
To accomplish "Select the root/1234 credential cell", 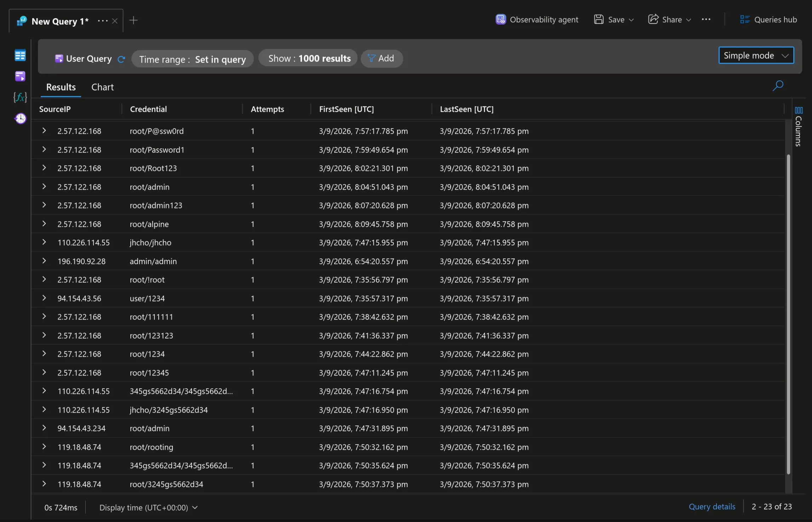I will [147, 354].
